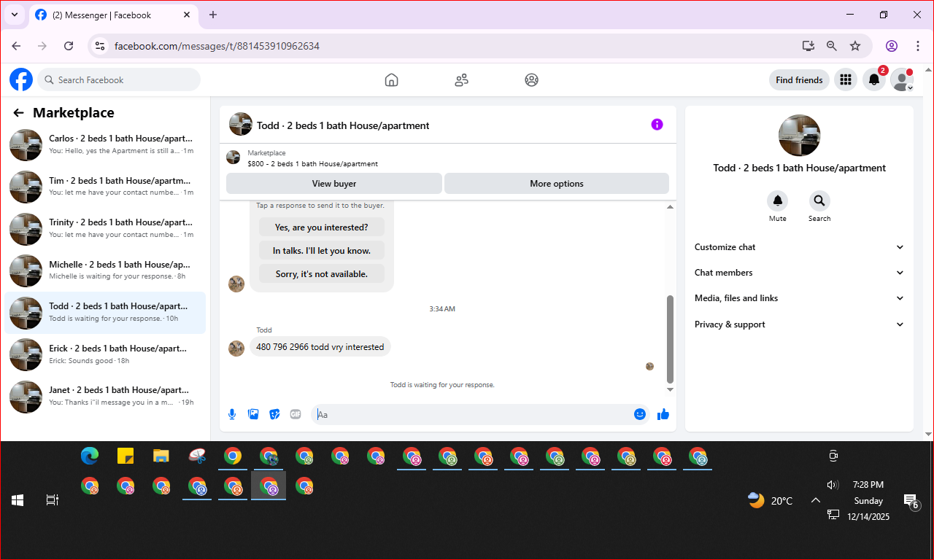
Task: Send reply 'In talks. I'll let you know.'
Action: [322, 251]
